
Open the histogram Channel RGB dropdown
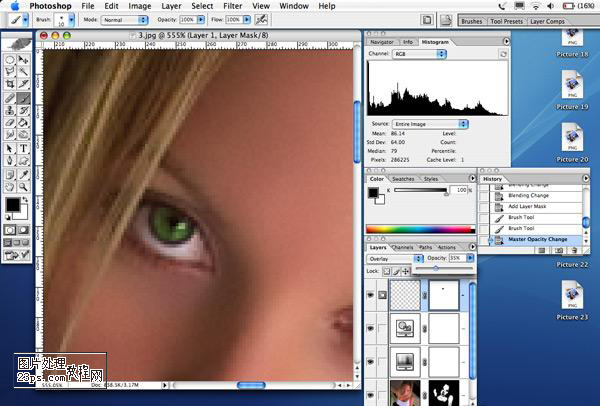[x=419, y=54]
